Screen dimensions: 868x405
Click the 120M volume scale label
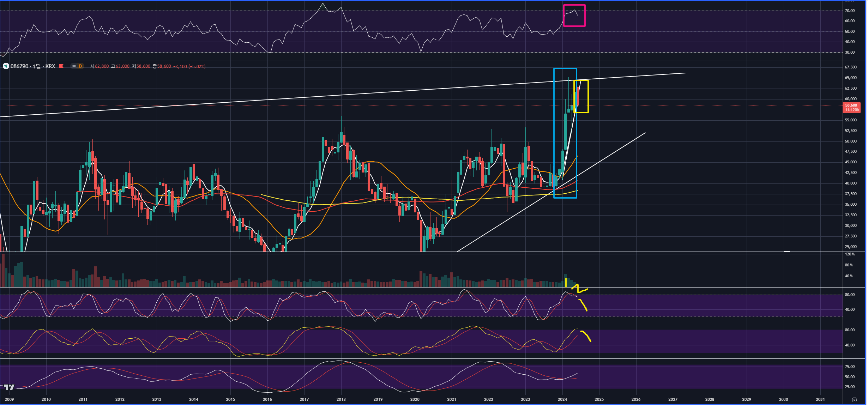click(850, 254)
